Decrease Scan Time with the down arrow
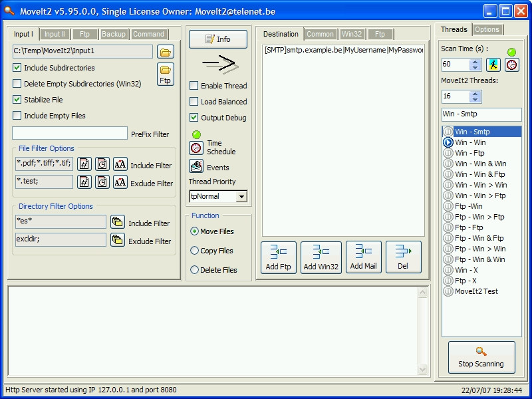The image size is (532, 399). (x=475, y=68)
